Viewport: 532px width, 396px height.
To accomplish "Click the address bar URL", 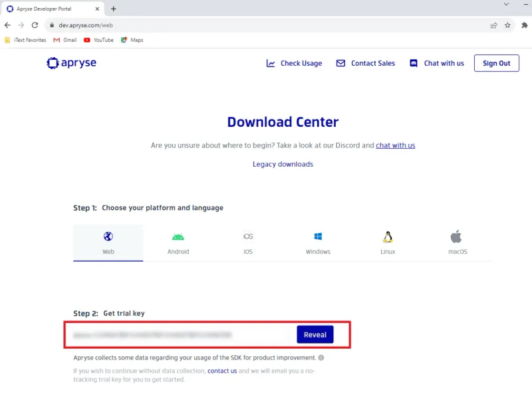I will click(86, 25).
